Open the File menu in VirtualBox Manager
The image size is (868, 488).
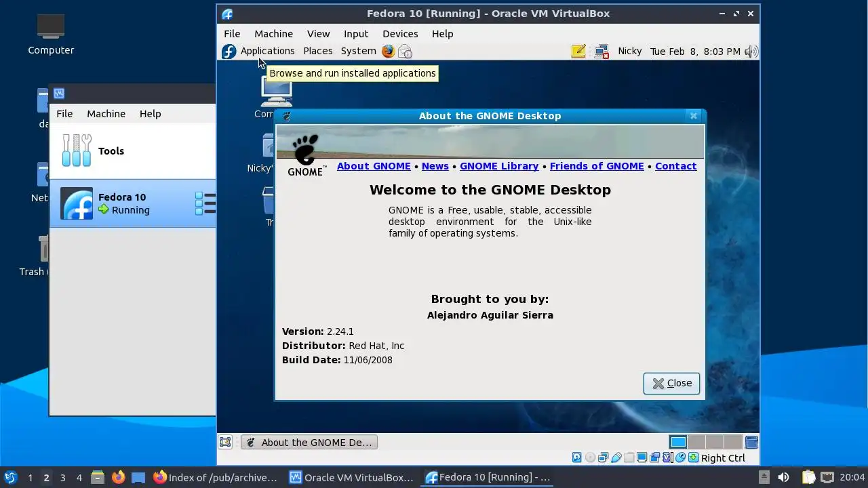[x=64, y=113]
